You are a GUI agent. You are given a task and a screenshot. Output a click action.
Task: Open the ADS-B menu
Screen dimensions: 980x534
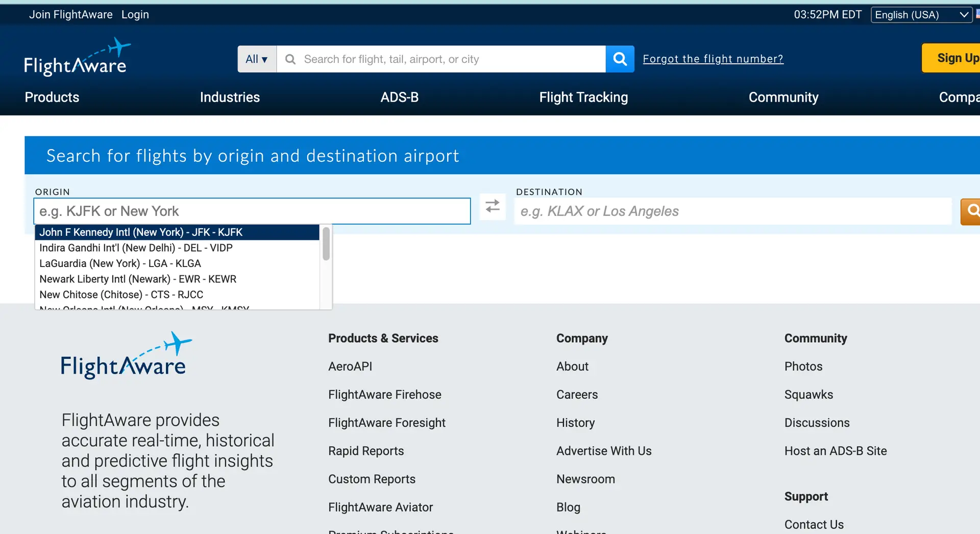tap(400, 97)
